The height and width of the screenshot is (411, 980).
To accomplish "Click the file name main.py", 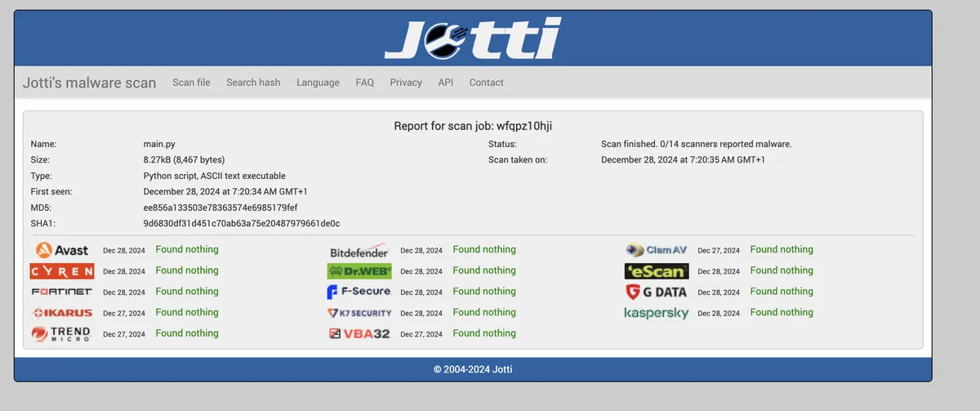I will 159,144.
